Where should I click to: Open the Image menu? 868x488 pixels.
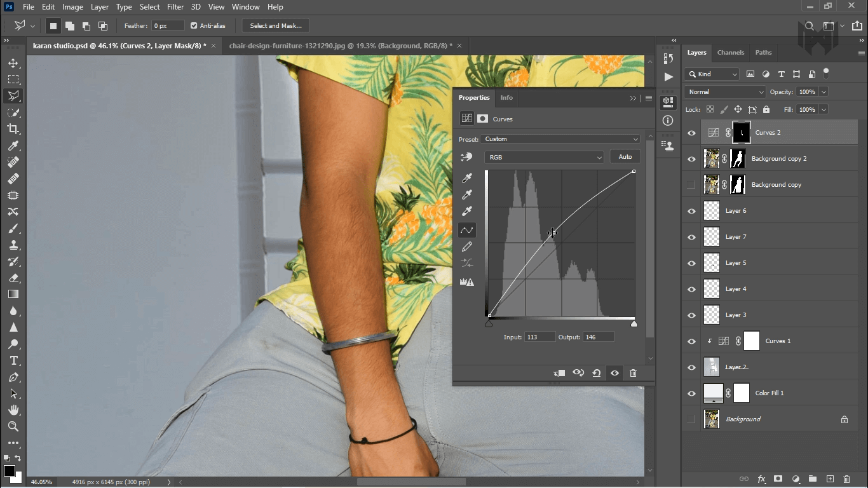[x=72, y=7]
